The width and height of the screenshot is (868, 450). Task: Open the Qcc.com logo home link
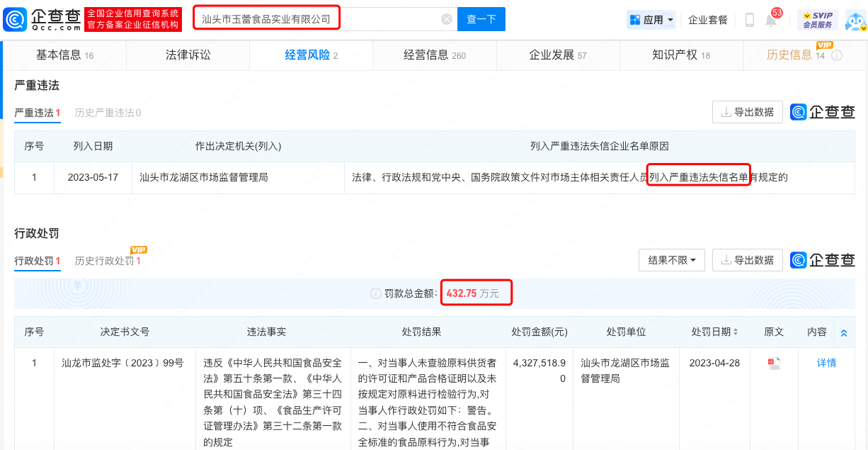click(42, 19)
